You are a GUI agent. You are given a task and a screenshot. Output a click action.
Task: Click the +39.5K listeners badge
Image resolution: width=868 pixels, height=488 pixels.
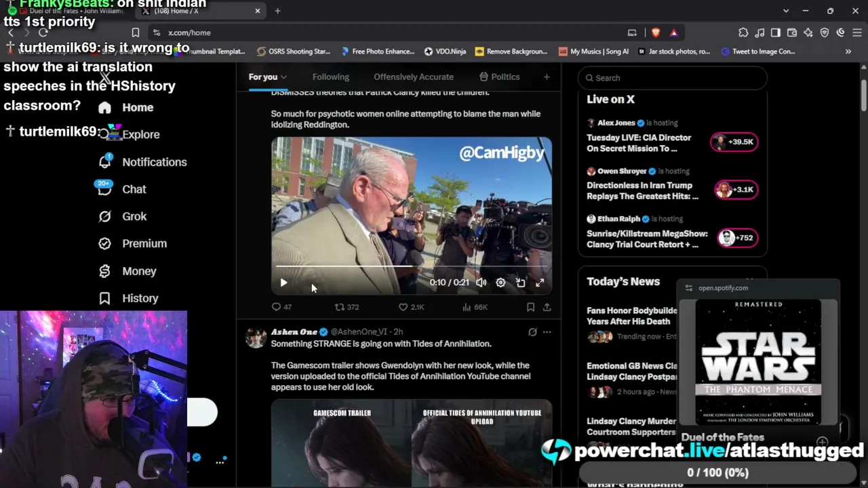point(734,142)
